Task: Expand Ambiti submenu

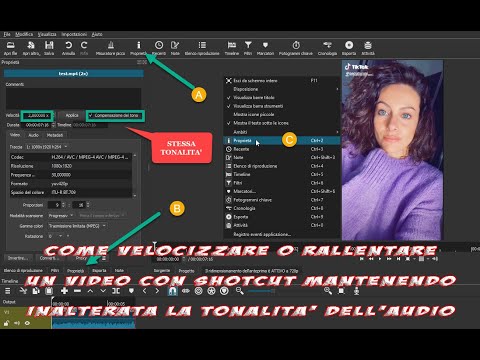Action: [282, 132]
